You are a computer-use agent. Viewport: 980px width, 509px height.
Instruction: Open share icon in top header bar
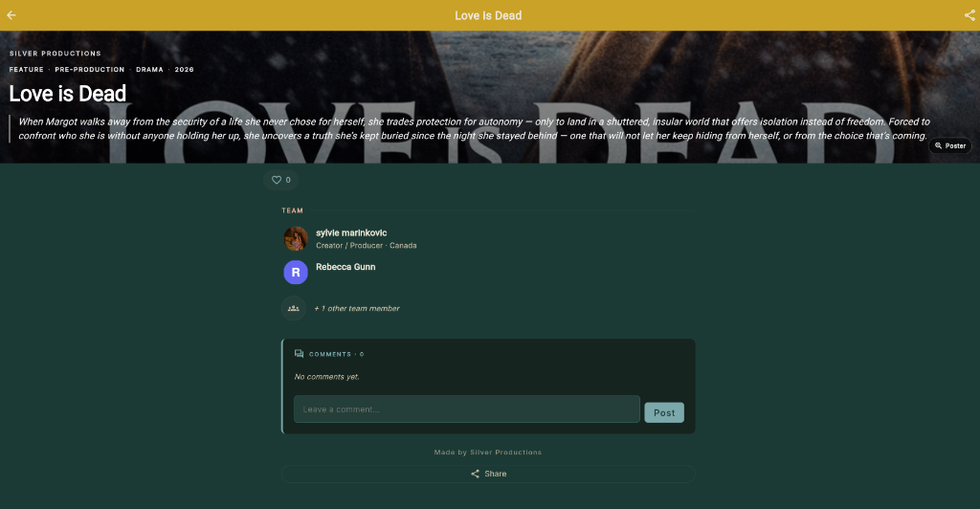point(969,15)
